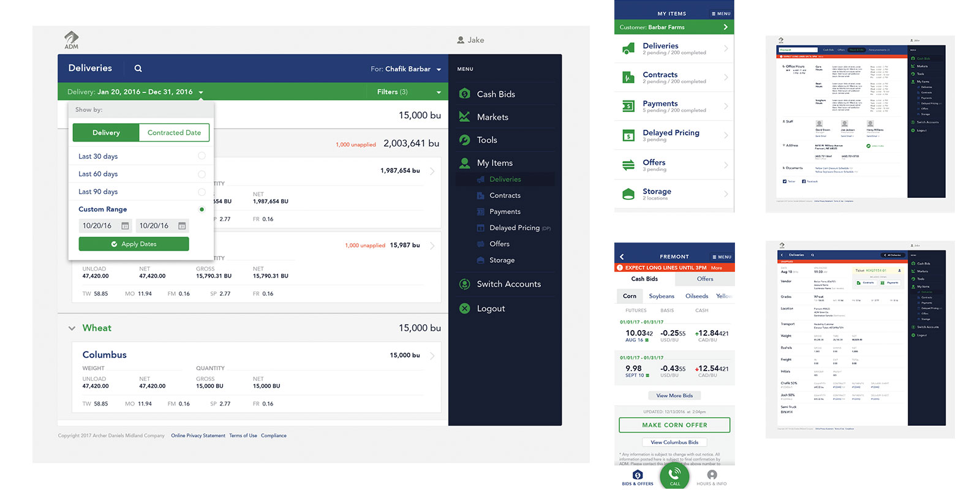
Task: Switch to Cash Bids tab in mobile
Action: coord(644,279)
